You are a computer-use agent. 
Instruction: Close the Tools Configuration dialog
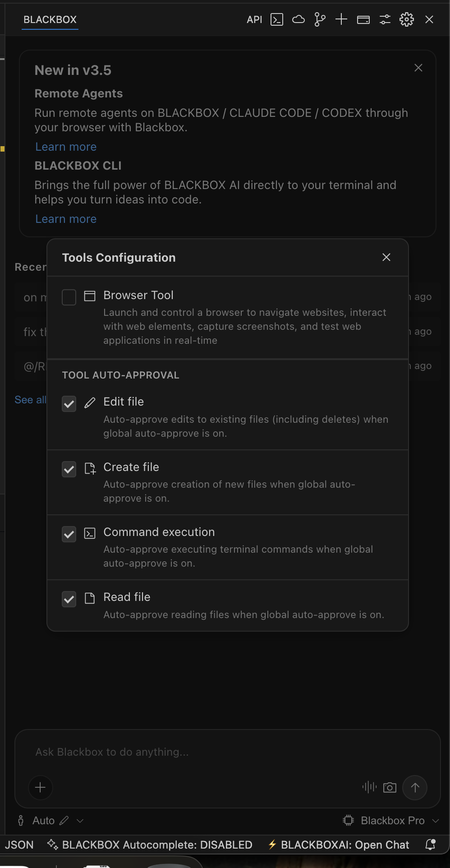386,257
